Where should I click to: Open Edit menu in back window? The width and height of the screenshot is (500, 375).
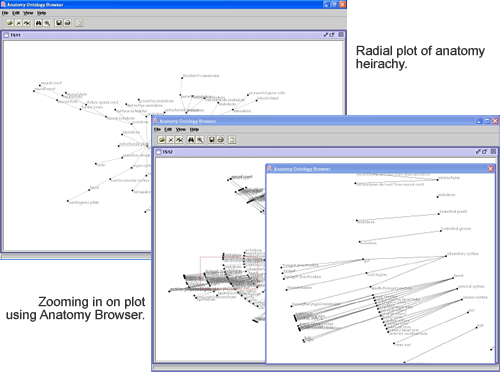[16, 13]
